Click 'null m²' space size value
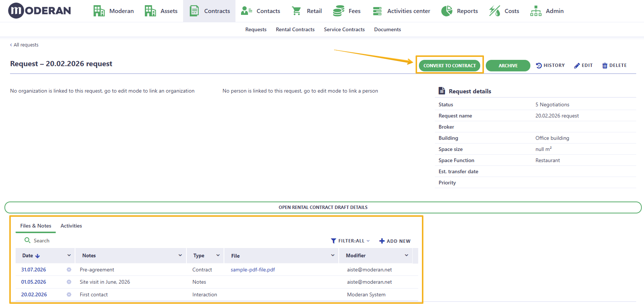Screen dimensions: 644x306 pos(543,149)
